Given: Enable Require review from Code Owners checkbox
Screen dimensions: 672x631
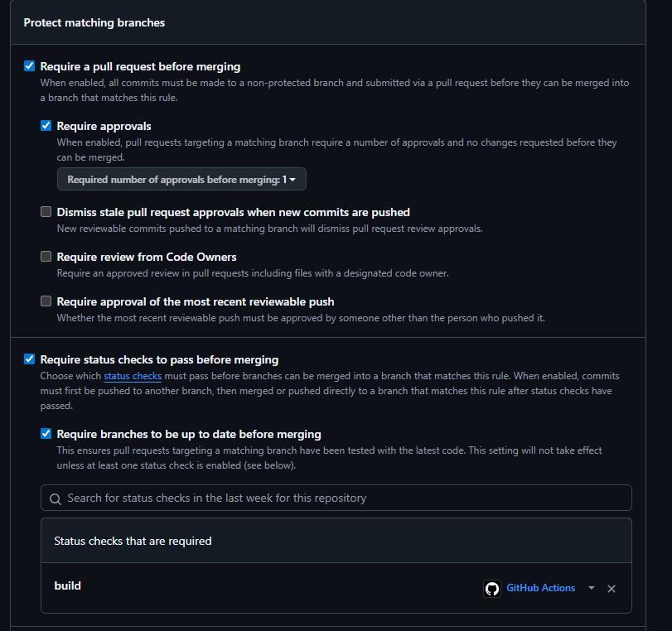Looking at the screenshot, I should click(x=46, y=256).
